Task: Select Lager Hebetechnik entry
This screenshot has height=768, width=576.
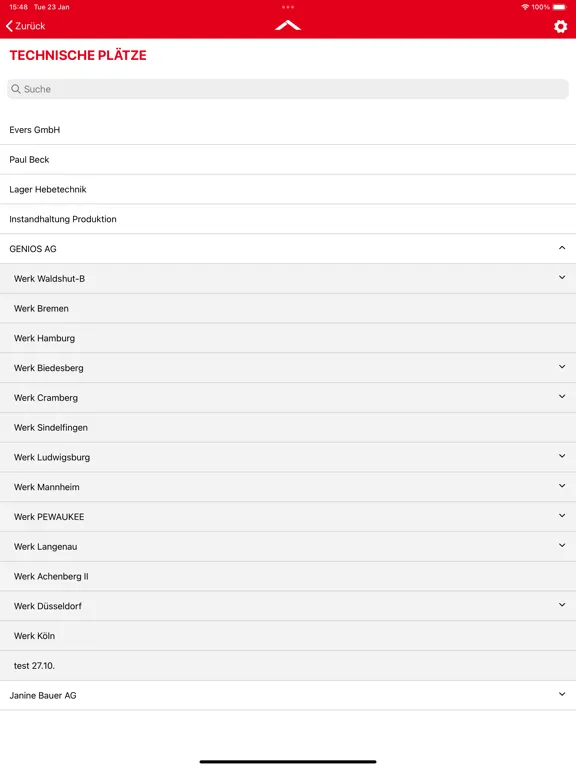Action: (288, 190)
